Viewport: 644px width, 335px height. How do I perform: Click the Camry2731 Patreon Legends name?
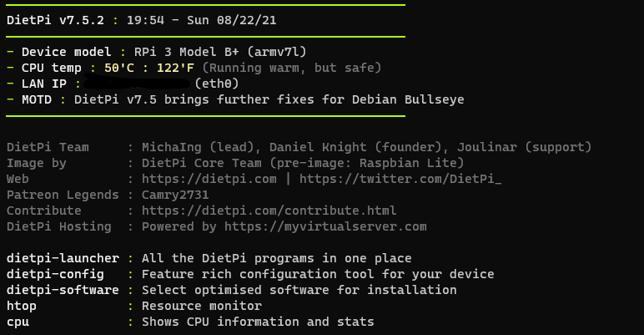coord(175,195)
